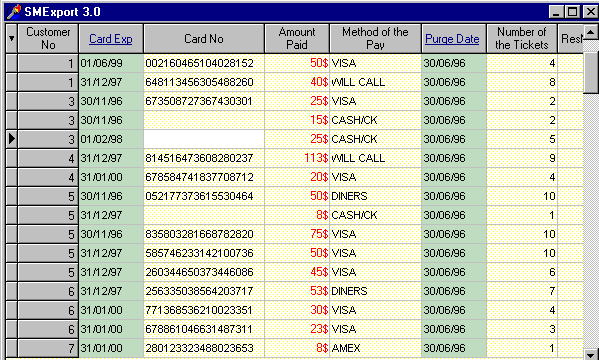Click current row indicator arrow
599x360 pixels.
[11, 139]
